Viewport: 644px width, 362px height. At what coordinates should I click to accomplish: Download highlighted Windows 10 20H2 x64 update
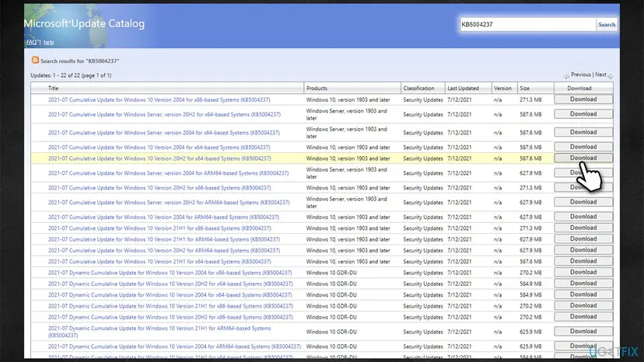[583, 158]
